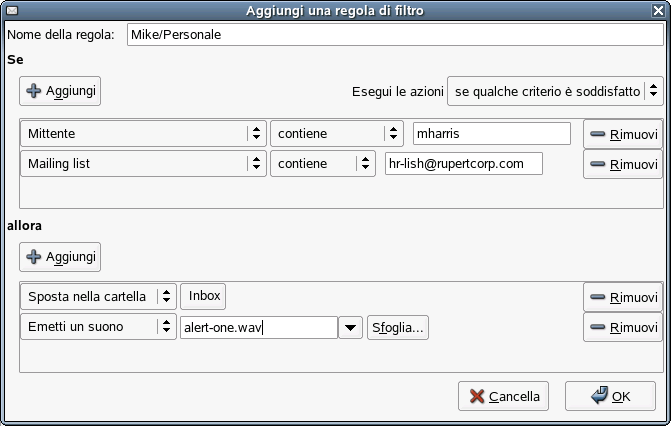Open the 'se qualche criterio è soddisfatto' dropdown

click(555, 91)
